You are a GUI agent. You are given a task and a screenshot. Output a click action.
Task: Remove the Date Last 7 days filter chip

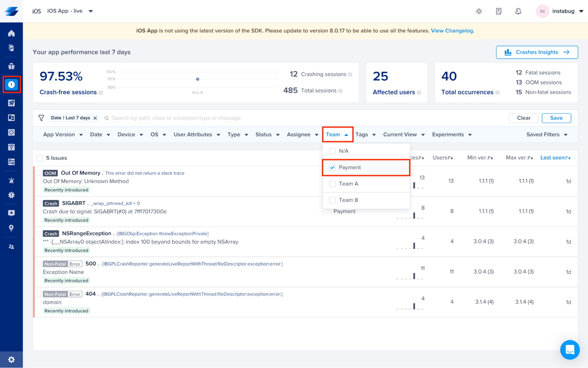click(95, 118)
